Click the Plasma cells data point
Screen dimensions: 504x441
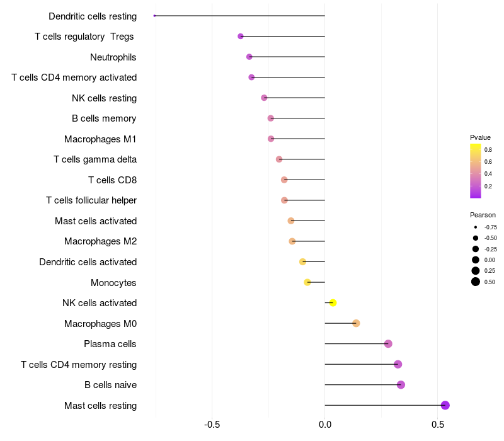[388, 344]
